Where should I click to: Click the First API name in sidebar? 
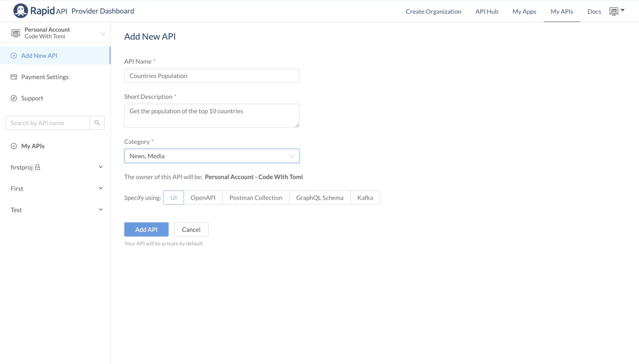17,188
